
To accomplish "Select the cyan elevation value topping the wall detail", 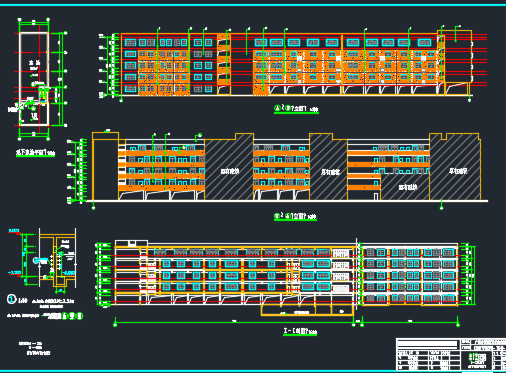I will pyautogui.click(x=14, y=231).
